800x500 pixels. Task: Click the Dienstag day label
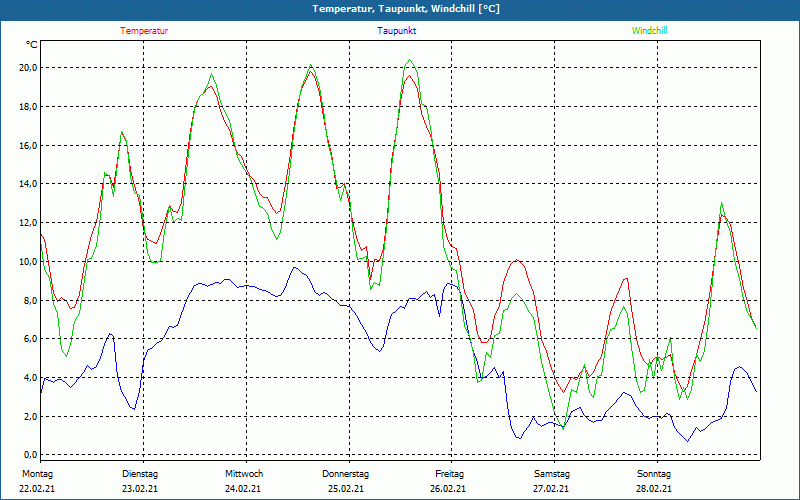click(140, 474)
